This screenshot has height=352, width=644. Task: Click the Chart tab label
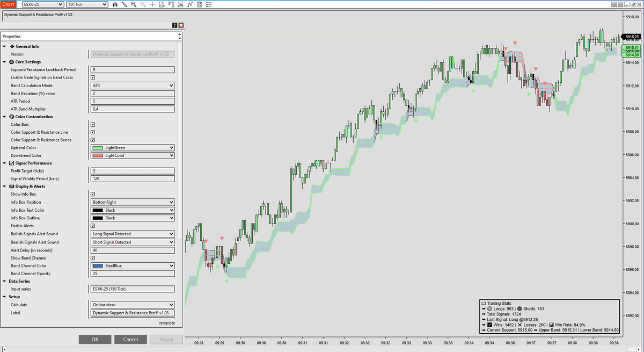tap(8, 4)
